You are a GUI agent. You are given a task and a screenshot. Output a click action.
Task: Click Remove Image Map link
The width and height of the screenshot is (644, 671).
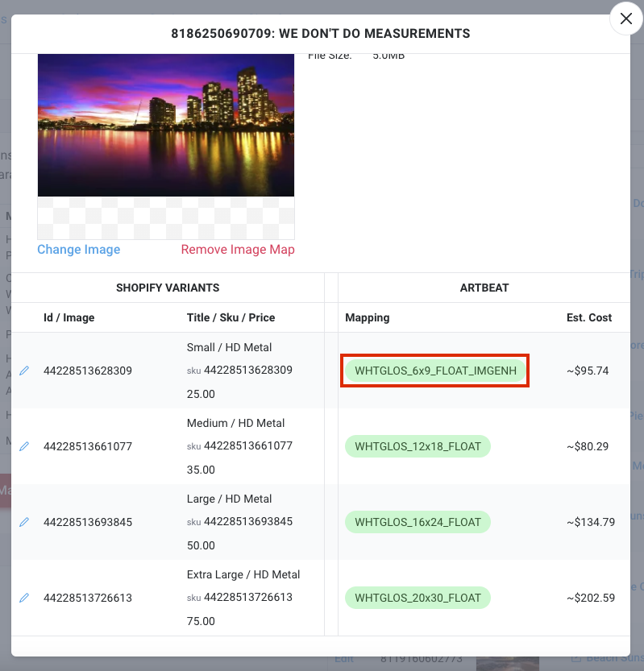(238, 250)
